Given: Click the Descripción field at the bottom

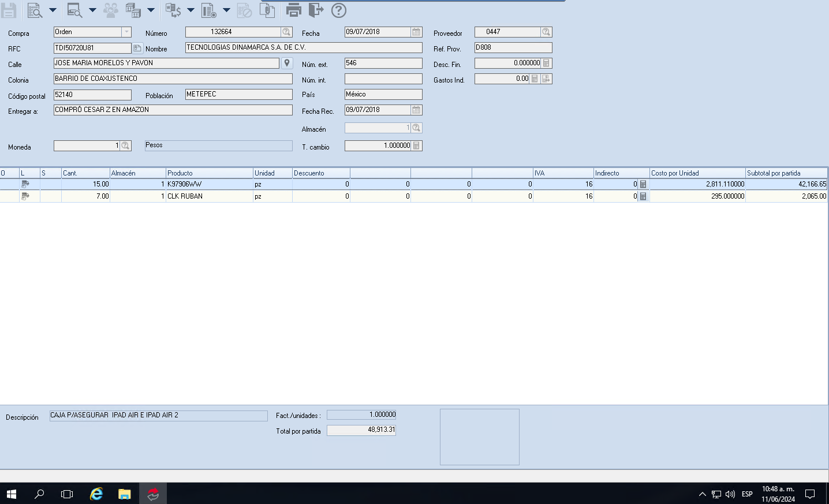Looking at the screenshot, I should [x=159, y=416].
